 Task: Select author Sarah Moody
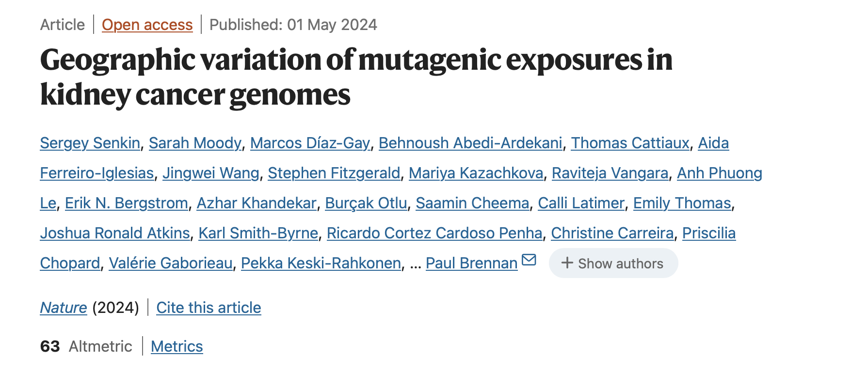tap(195, 143)
